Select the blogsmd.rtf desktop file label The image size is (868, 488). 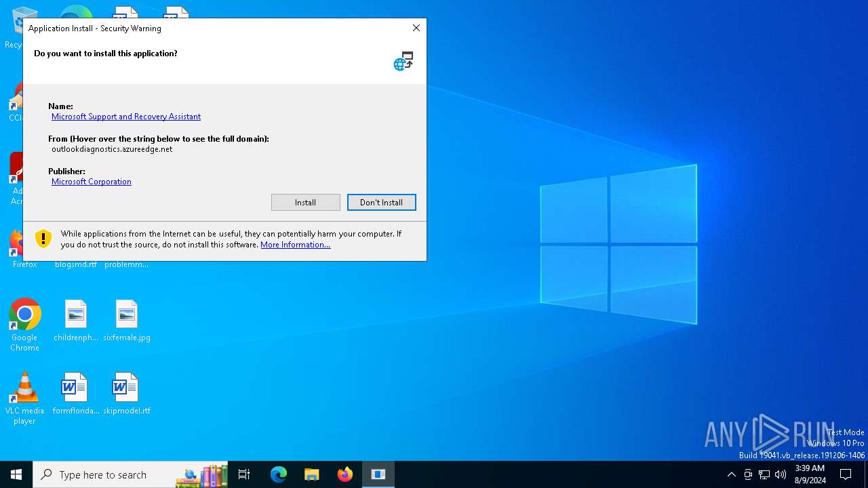coord(76,264)
